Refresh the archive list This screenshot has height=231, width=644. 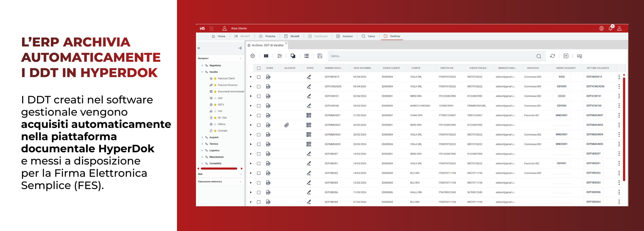click(x=552, y=56)
